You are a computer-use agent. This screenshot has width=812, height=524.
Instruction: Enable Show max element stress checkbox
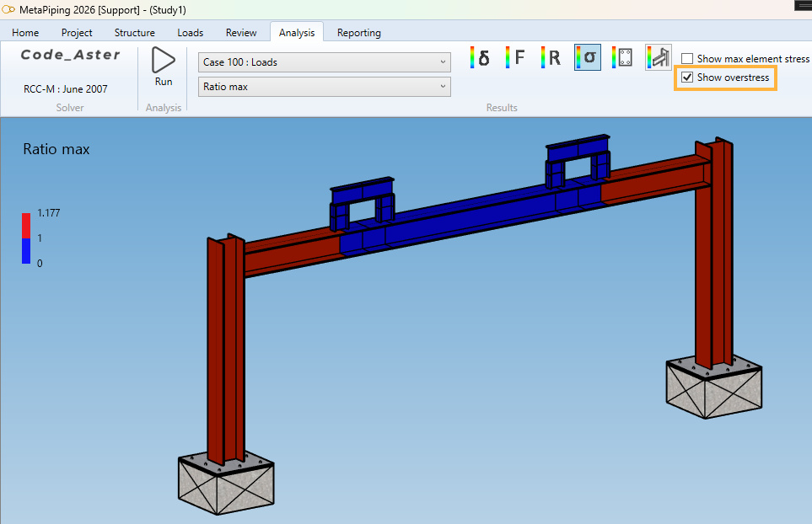click(x=687, y=59)
